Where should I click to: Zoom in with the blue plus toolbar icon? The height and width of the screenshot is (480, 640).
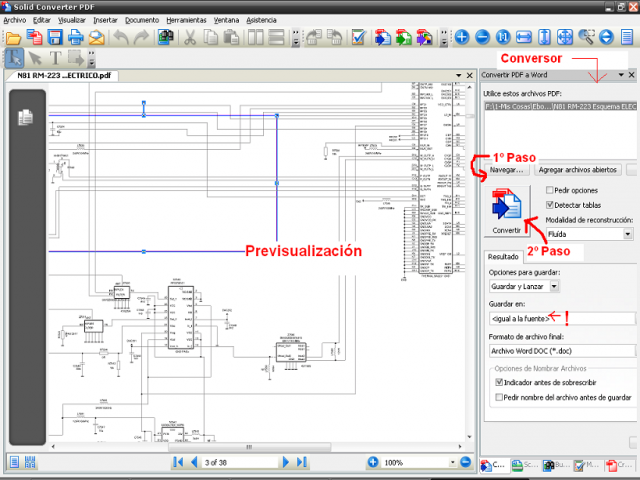462,38
